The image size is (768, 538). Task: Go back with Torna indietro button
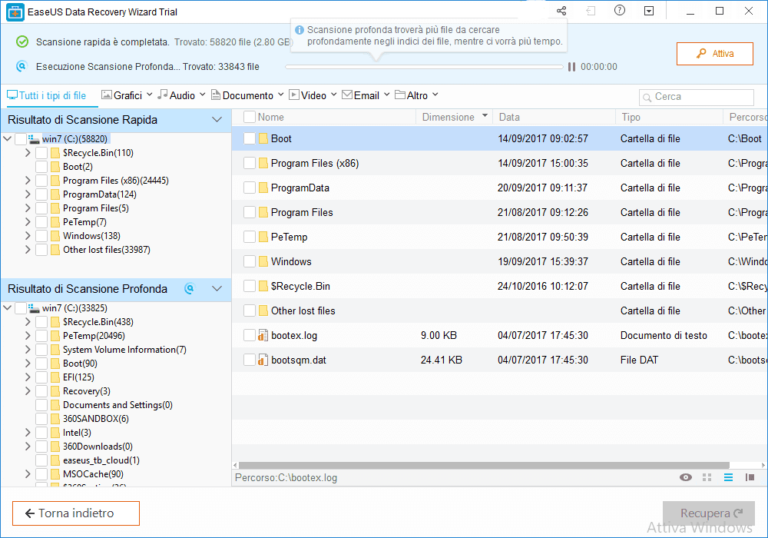pos(76,513)
